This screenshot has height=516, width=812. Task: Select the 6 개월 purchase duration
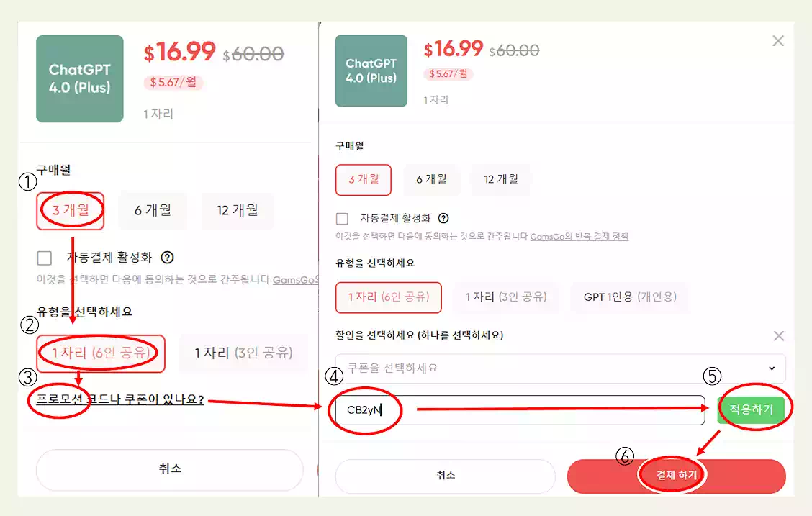[x=432, y=180]
